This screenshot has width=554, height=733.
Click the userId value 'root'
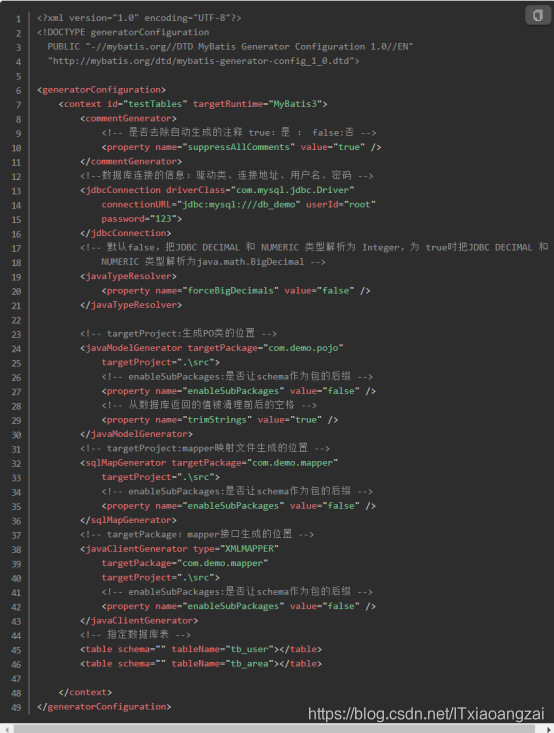[359, 205]
